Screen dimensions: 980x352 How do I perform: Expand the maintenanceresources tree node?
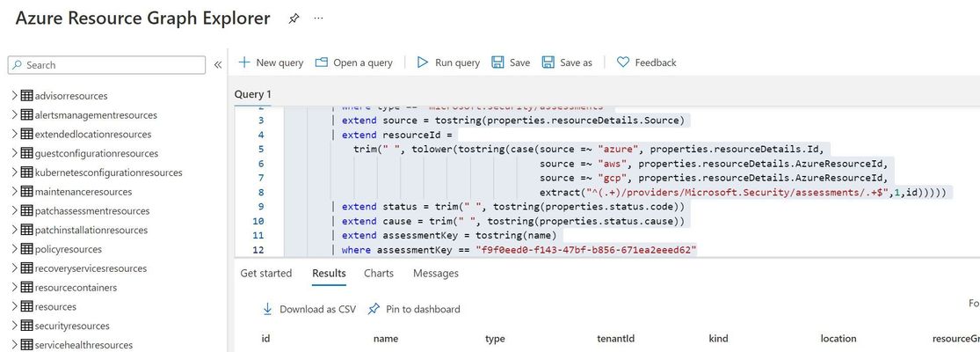coord(15,191)
